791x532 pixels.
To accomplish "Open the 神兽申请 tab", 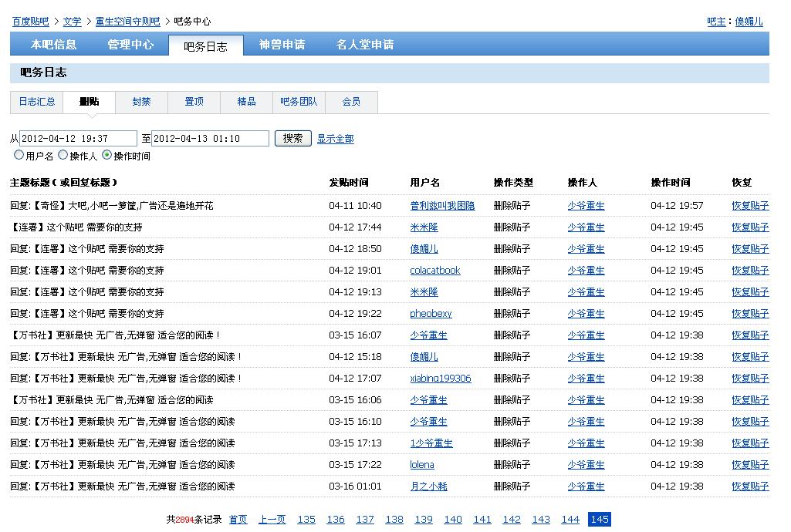I will coord(282,45).
